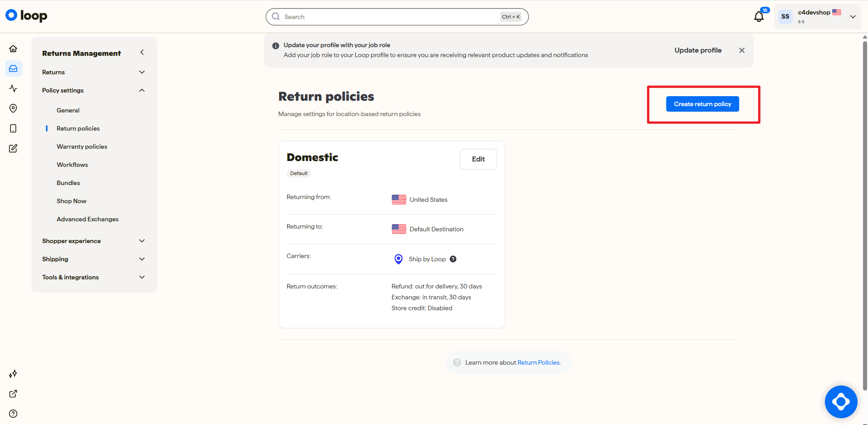Expand the Shopper experience section
The height and width of the screenshot is (425, 868).
click(x=94, y=241)
